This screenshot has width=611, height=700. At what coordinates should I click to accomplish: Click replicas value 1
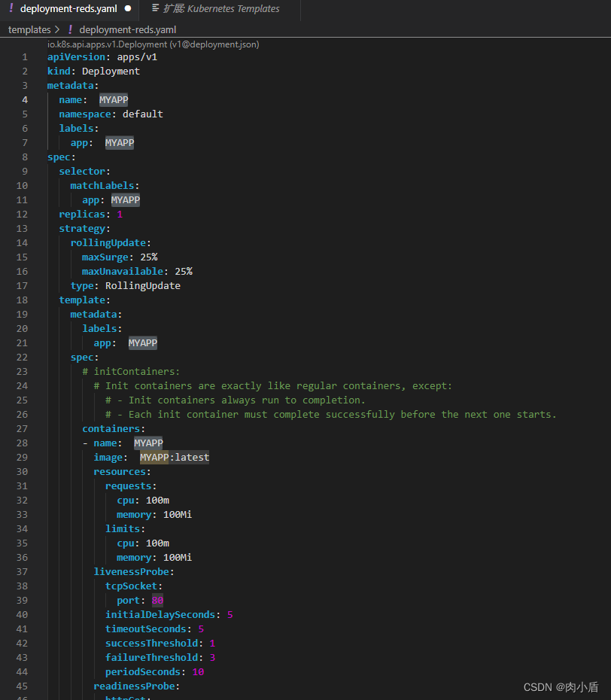click(120, 215)
